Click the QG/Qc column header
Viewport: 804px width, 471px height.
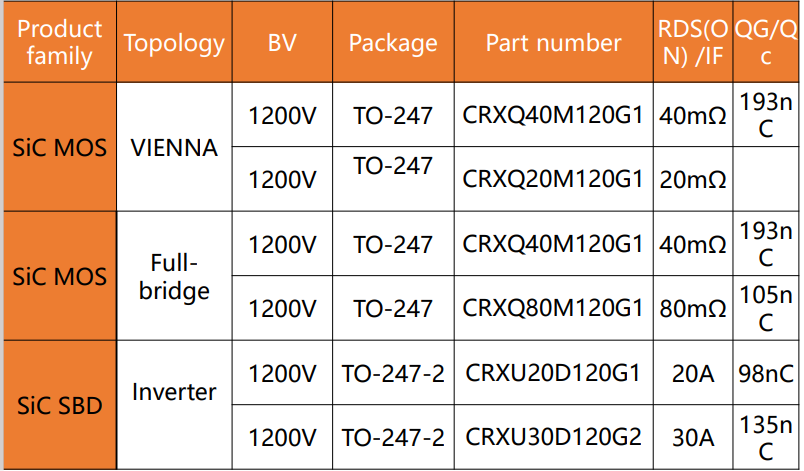pyautogui.click(x=766, y=42)
